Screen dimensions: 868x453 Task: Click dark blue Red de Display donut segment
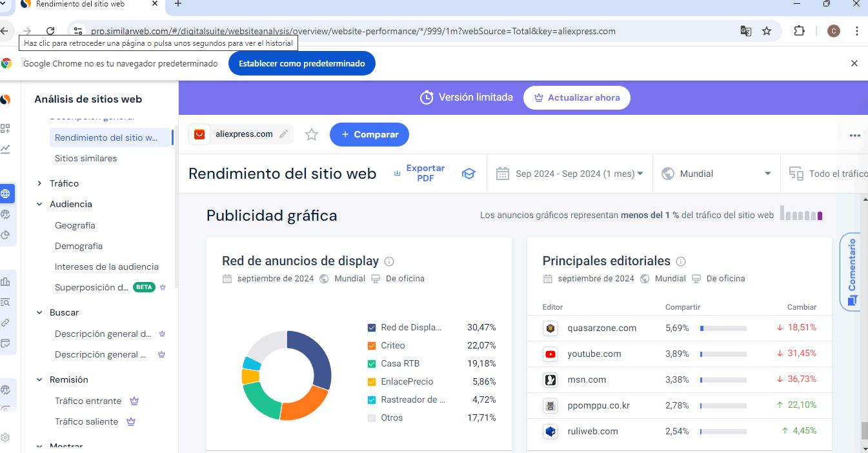[x=318, y=359]
